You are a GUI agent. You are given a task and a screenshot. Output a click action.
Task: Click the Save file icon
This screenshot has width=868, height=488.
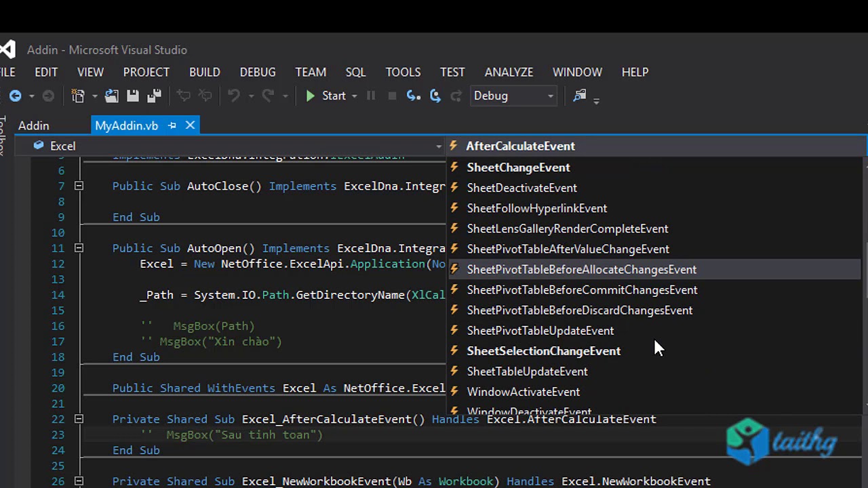133,96
